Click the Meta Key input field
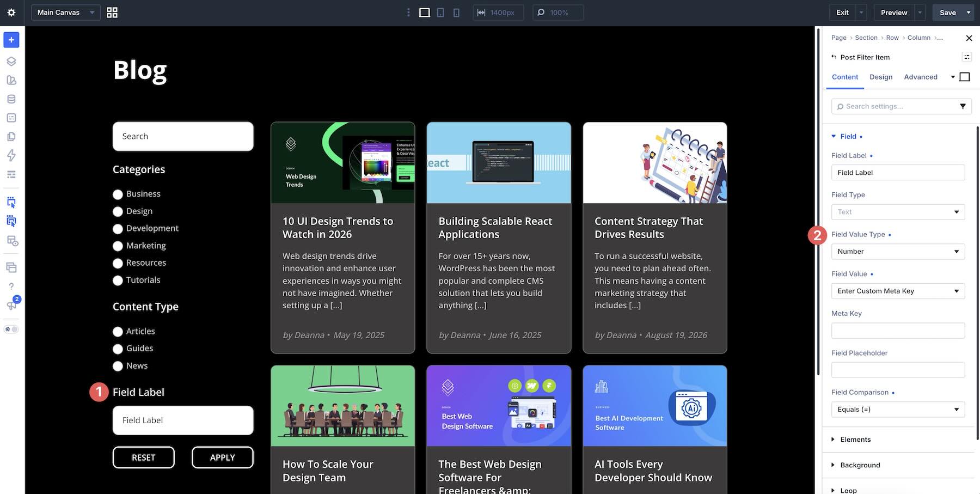The image size is (980, 494). pyautogui.click(x=898, y=331)
